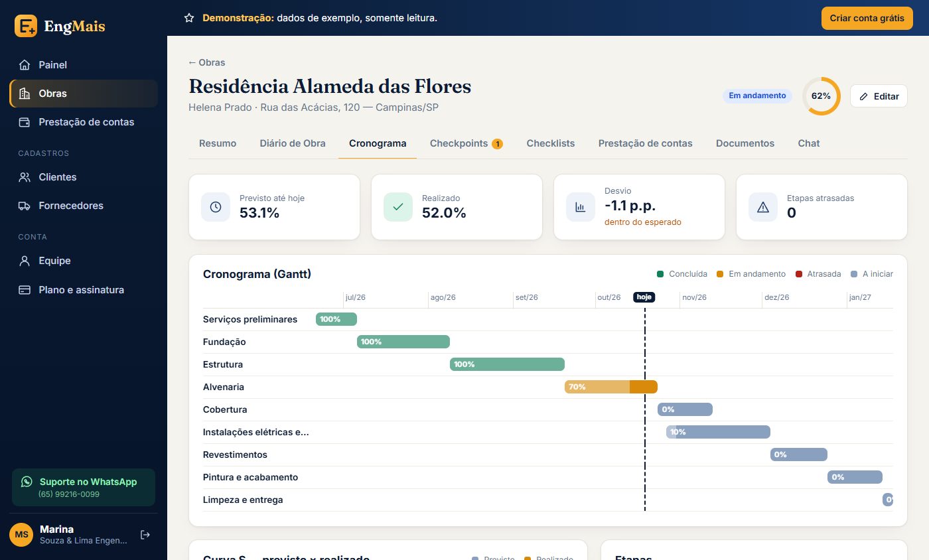Click the Criar conta grátis button
The image size is (929, 560).
click(867, 18)
